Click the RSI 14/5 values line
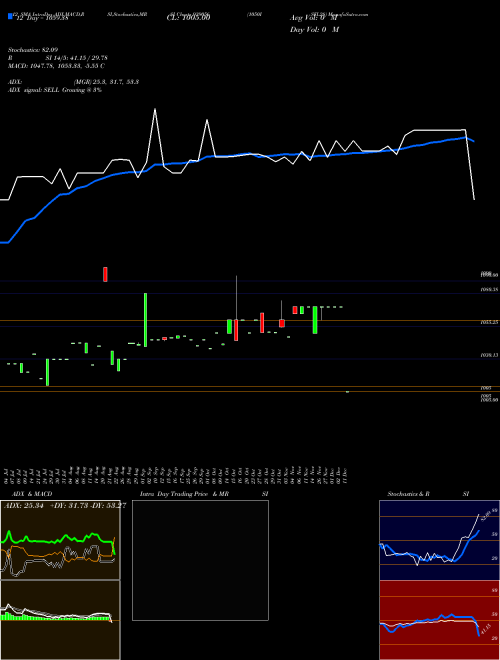 click(x=57, y=58)
